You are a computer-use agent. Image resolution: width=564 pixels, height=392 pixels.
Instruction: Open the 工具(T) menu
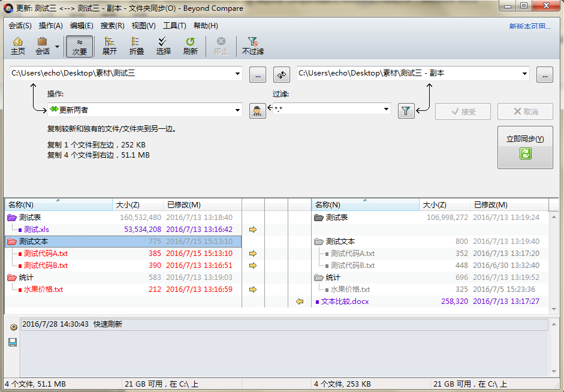pos(174,26)
